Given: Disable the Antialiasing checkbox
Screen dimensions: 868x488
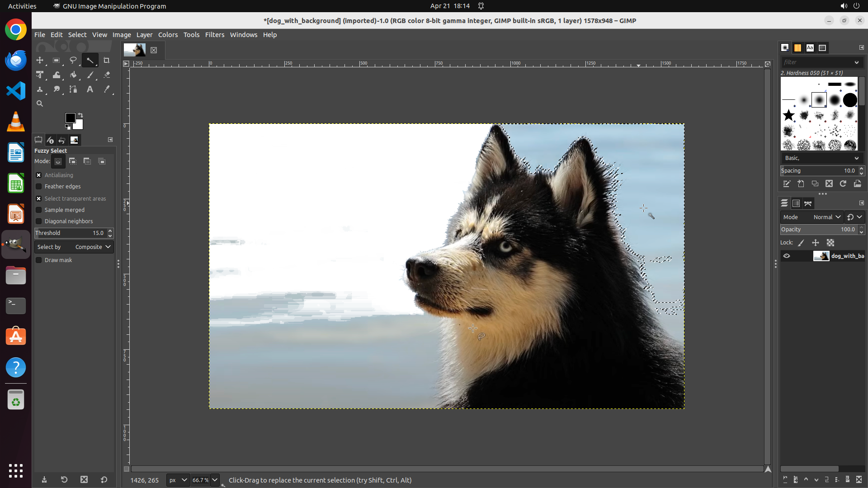Looking at the screenshot, I should 39,175.
